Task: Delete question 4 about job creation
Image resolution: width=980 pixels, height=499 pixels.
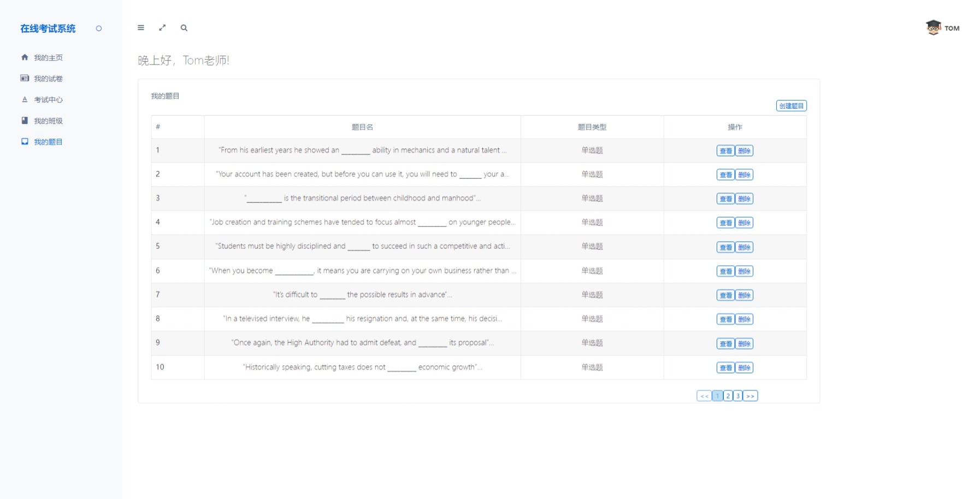Action: 744,223
